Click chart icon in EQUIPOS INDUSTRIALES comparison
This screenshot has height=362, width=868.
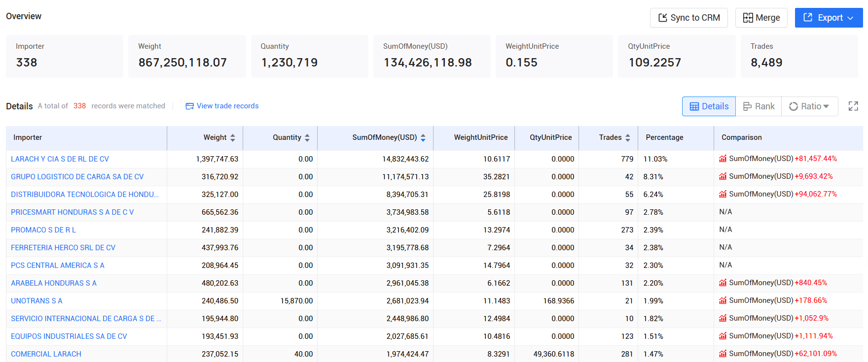coord(723,336)
